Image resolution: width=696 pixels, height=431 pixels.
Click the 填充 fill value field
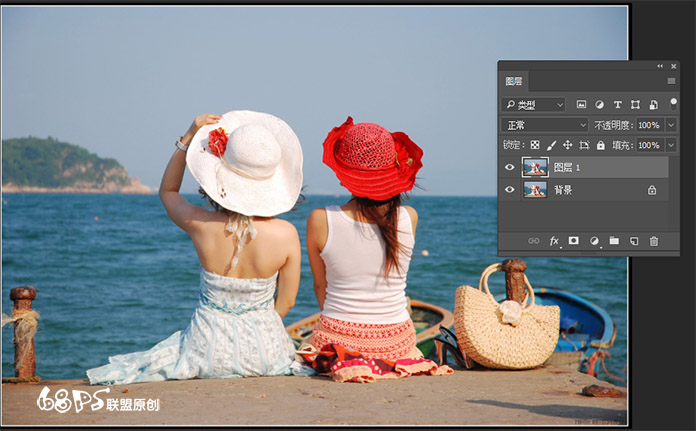(648, 145)
